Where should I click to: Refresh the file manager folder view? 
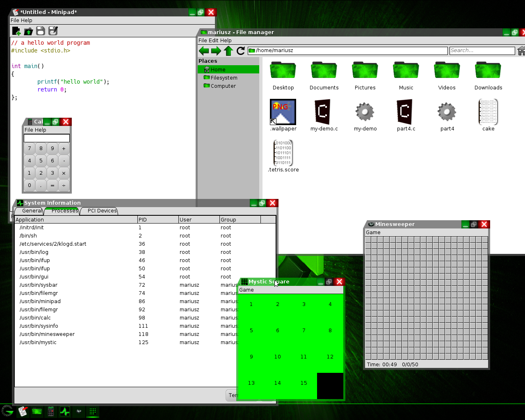point(241,50)
